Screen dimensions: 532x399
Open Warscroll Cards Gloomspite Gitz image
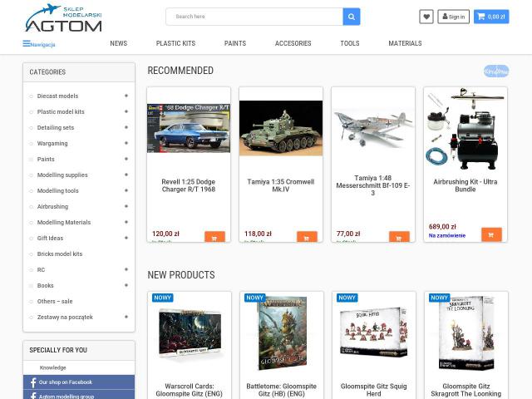(x=190, y=334)
